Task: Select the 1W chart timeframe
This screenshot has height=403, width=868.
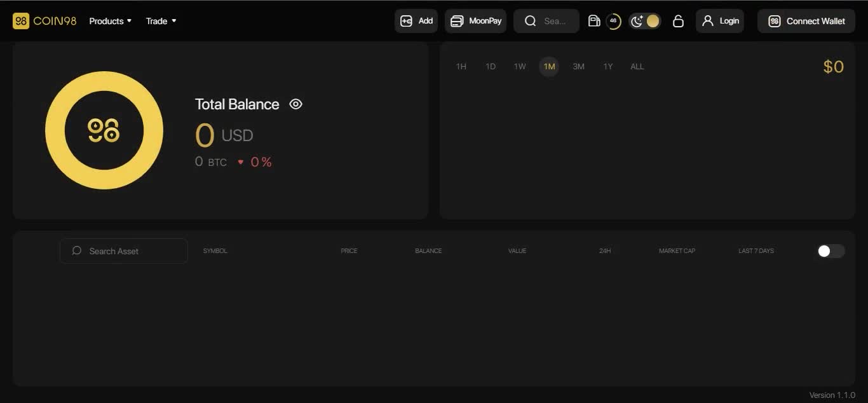Action: point(520,67)
